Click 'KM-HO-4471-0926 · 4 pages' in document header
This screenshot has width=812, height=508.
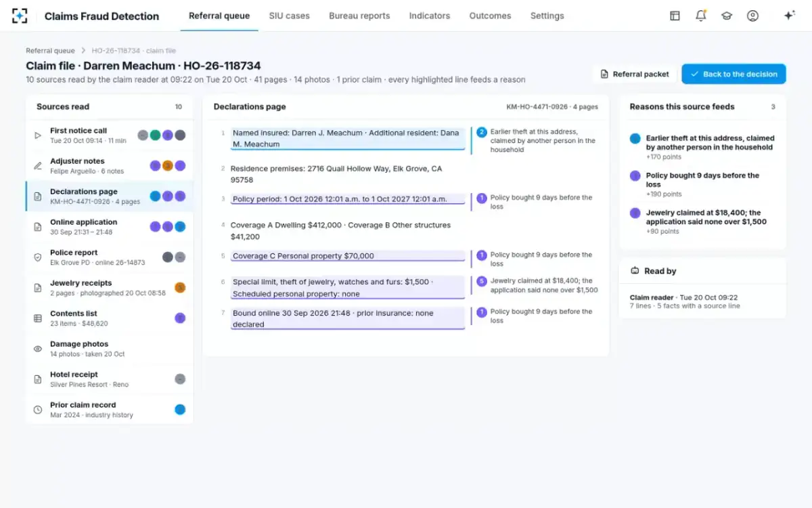552,107
